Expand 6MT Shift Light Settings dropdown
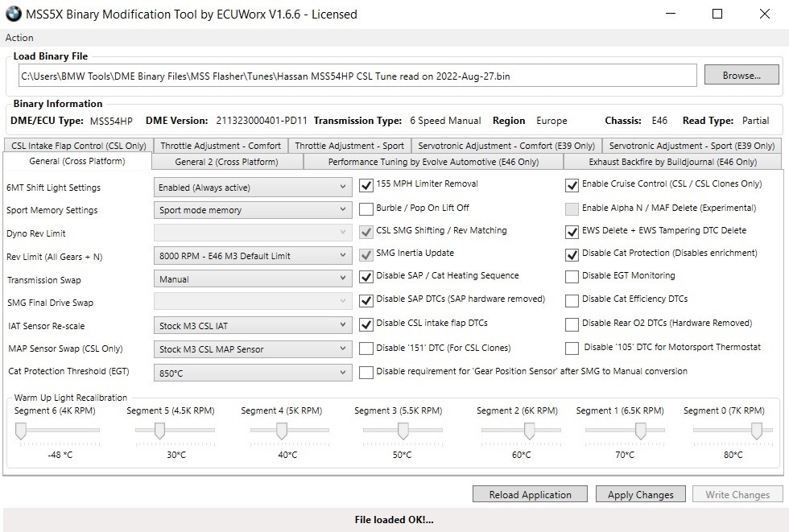This screenshot has width=789, height=532. pyautogui.click(x=253, y=188)
